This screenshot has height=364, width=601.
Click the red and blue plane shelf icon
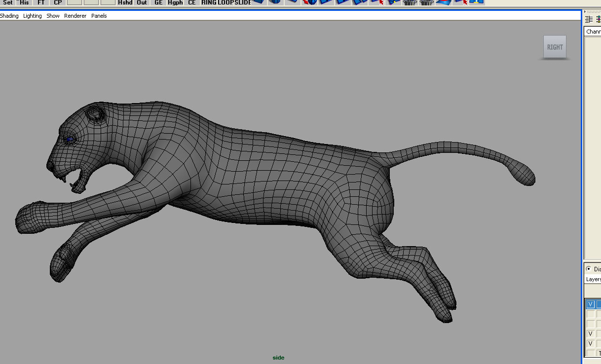(444, 2)
